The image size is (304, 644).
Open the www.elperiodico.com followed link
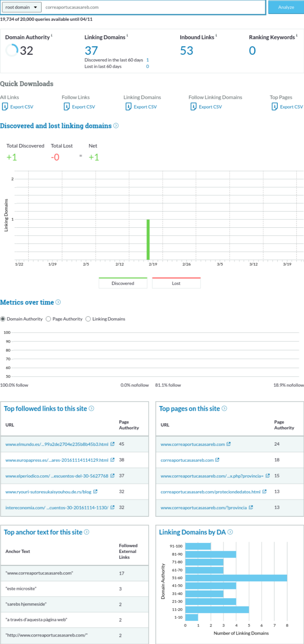(x=57, y=476)
